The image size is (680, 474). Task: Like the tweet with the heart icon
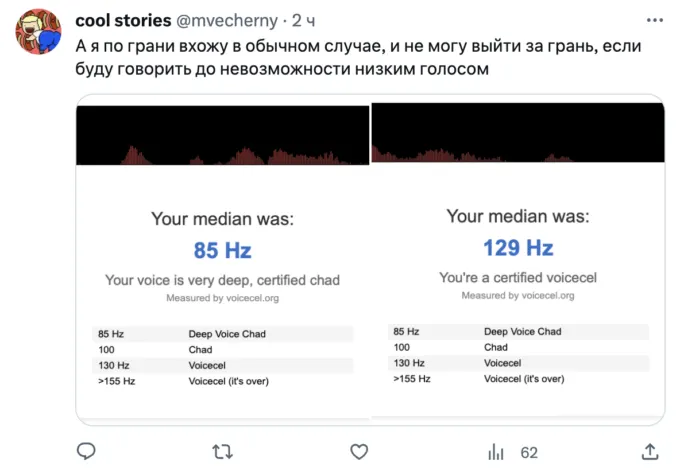359,451
